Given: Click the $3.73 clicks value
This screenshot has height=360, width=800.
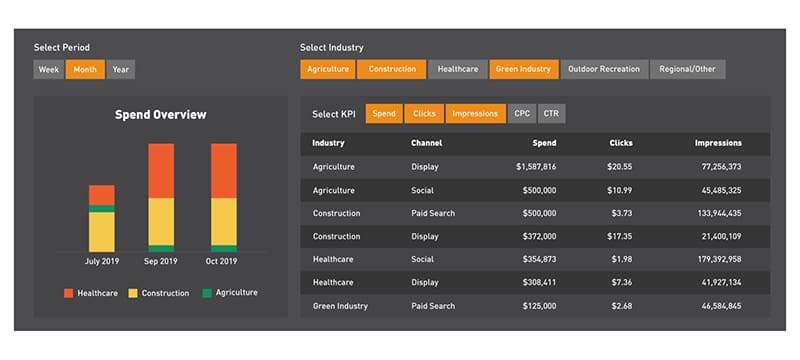Looking at the screenshot, I should click(x=622, y=213).
